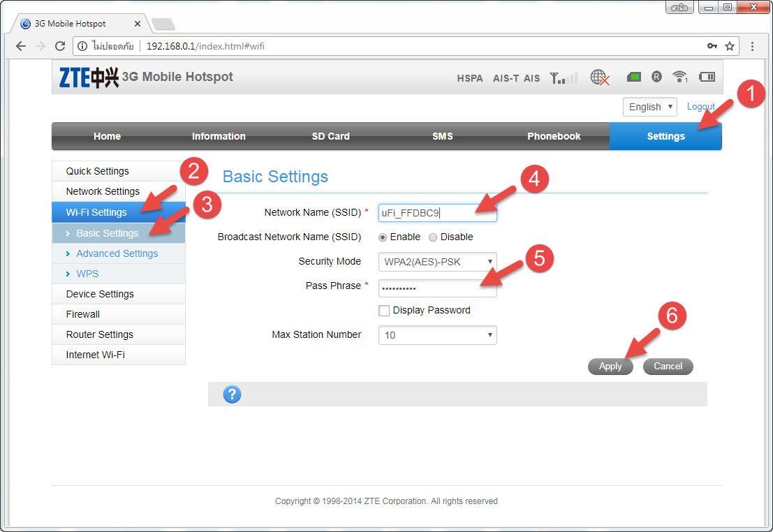Click the battery level icon
Screen dimensions: 773x532
click(707, 76)
